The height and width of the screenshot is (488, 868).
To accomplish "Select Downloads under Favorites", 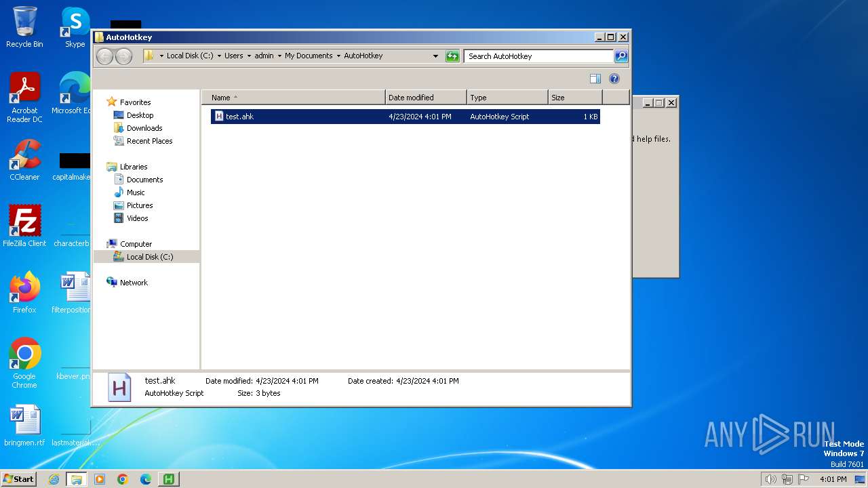I will pos(144,128).
